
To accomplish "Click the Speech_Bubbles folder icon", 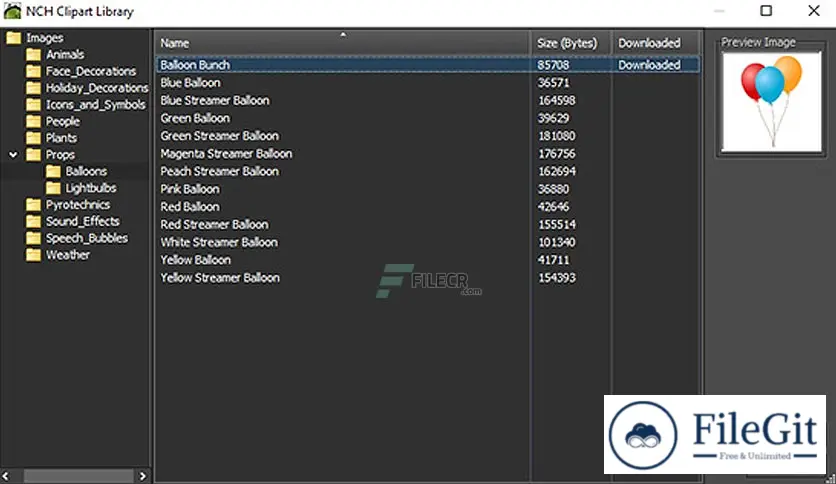I will (x=33, y=238).
